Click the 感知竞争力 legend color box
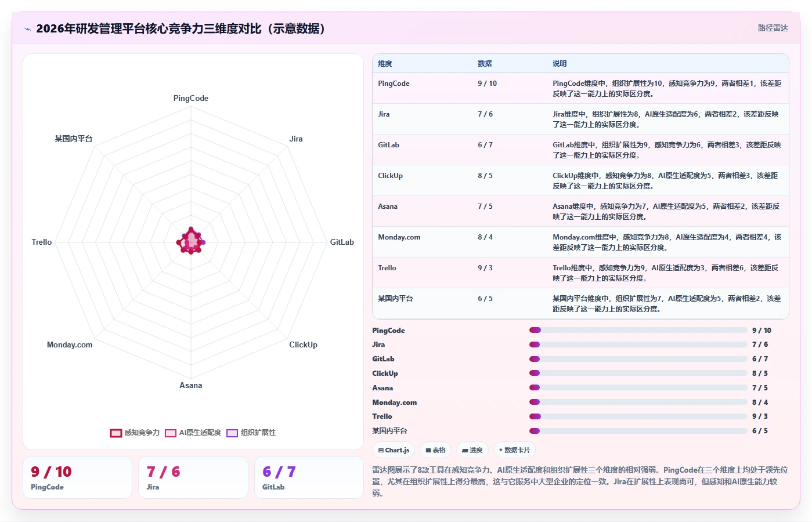 [116, 433]
